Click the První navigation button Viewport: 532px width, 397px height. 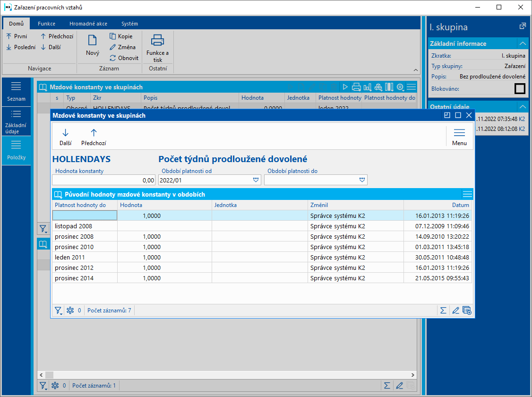17,36
